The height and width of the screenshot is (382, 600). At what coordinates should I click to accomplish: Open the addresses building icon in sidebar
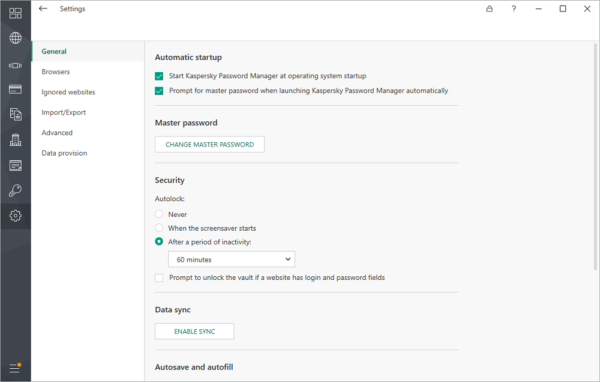point(15,140)
